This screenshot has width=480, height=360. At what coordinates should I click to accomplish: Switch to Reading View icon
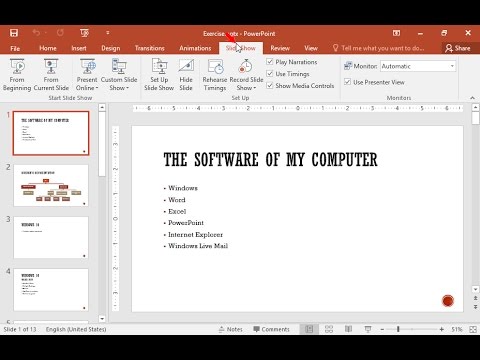click(x=348, y=329)
